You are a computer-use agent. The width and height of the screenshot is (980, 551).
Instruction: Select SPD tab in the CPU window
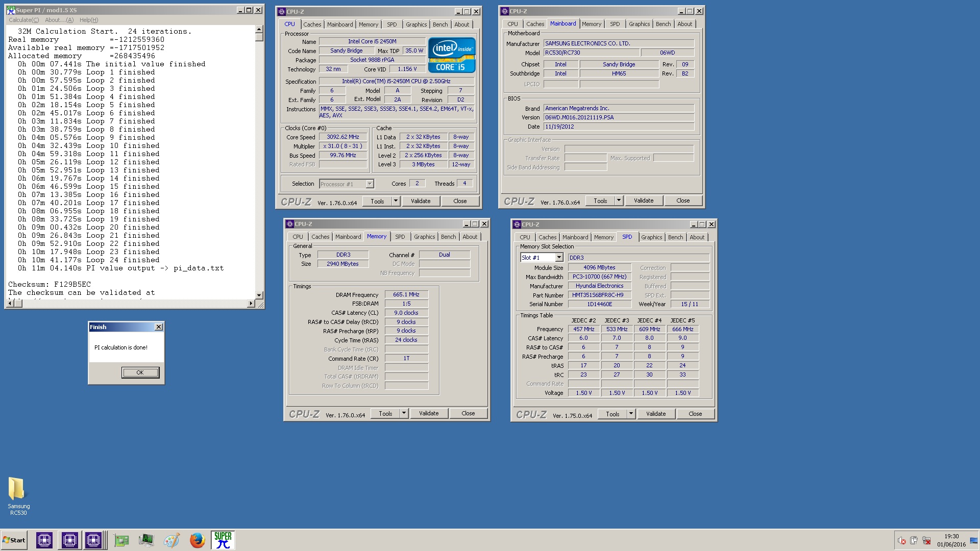(391, 24)
